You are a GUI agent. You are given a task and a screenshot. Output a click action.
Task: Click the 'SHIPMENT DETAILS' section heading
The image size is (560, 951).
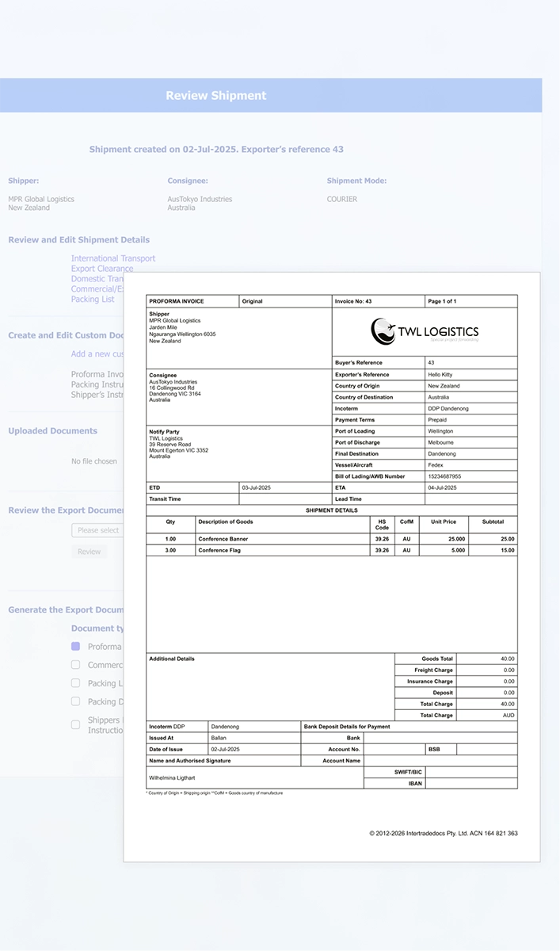coord(332,510)
